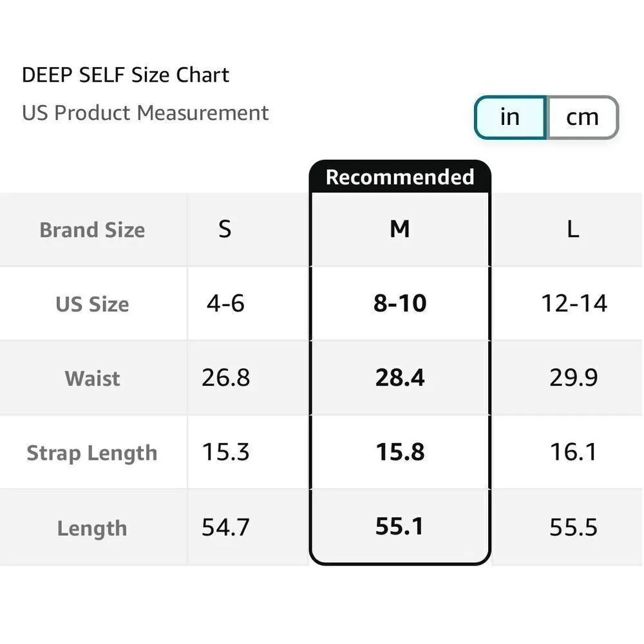
Task: Click the 54.7 length value for S
Action: tap(225, 527)
